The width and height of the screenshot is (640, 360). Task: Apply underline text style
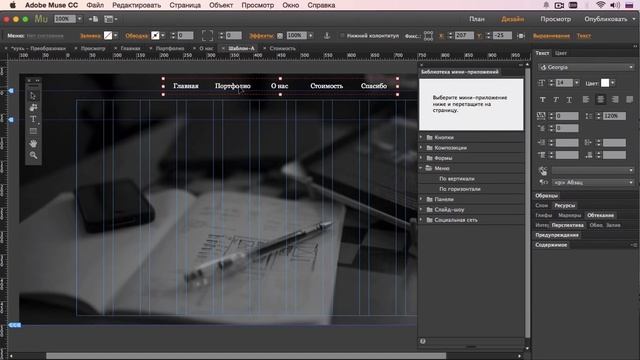(569, 99)
